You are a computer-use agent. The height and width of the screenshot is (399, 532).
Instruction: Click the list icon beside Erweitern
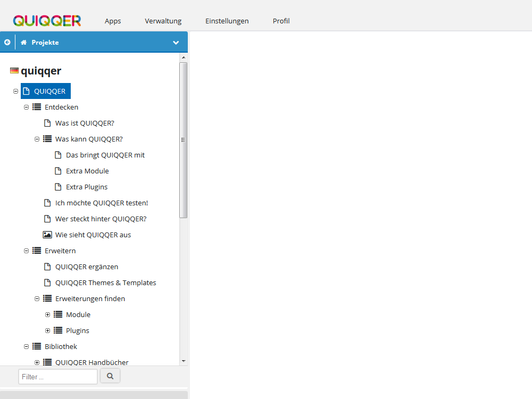[37, 251]
